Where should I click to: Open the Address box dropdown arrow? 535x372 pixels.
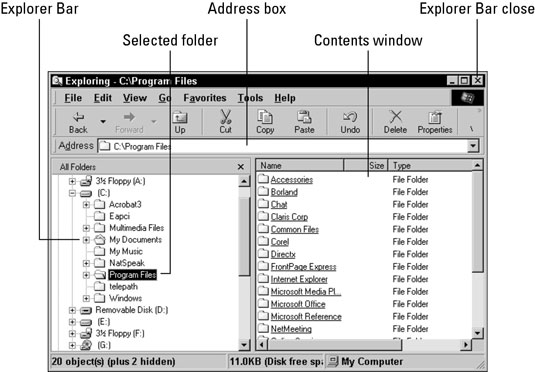[x=473, y=146]
